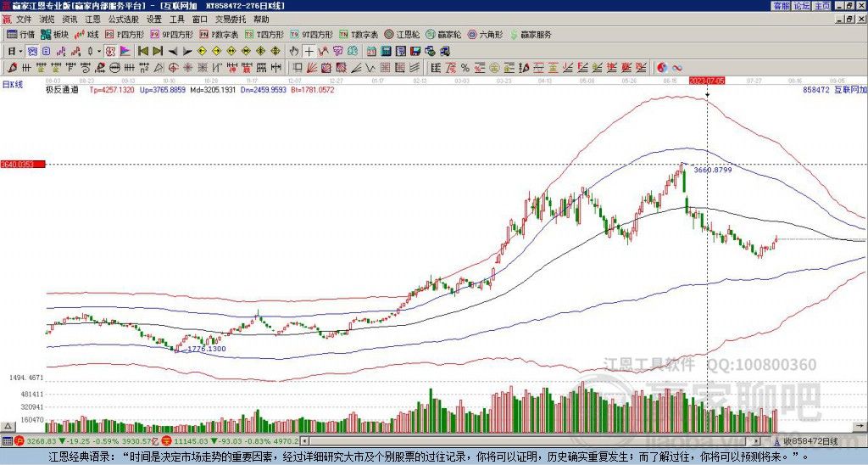Open the P四方形 tool

125,34
